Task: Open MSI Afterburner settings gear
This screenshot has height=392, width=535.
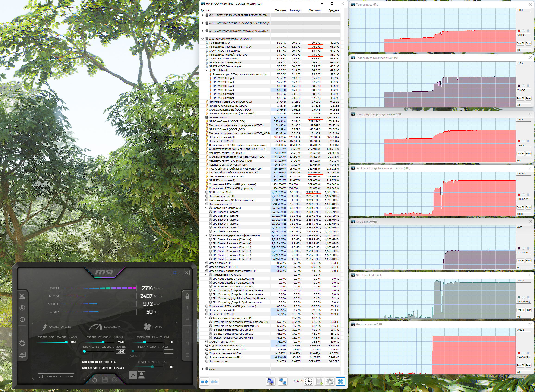Action: [22, 343]
